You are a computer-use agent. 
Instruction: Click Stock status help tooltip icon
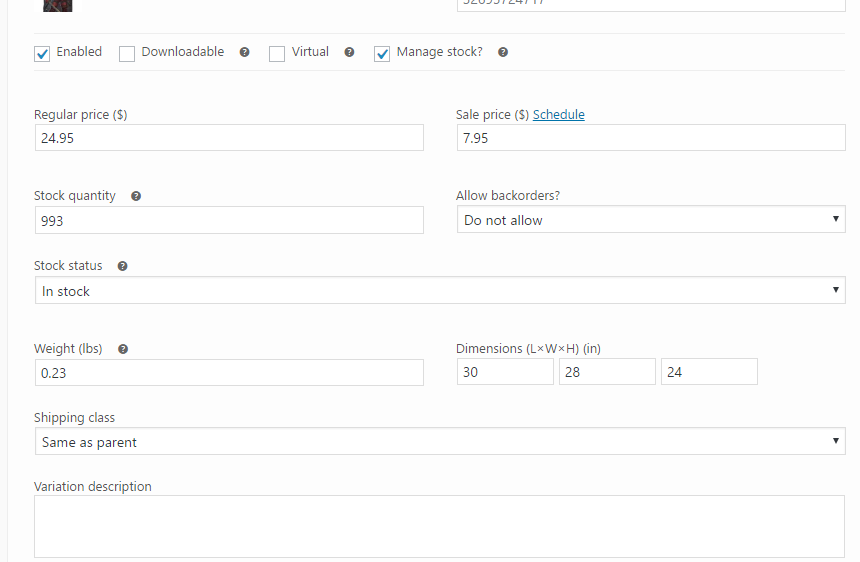click(x=123, y=266)
